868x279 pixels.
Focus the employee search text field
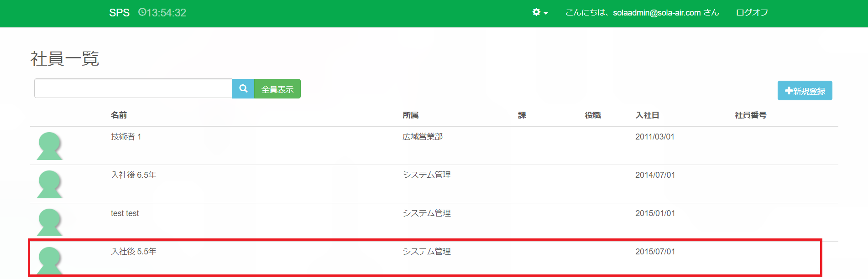tap(133, 88)
